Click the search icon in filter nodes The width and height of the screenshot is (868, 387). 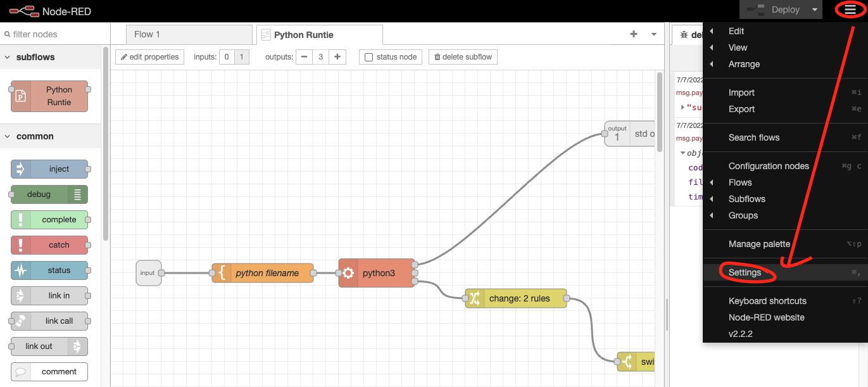pos(7,34)
